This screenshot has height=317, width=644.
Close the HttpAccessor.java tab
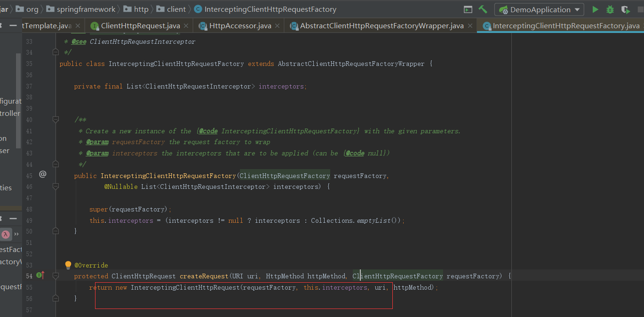(x=278, y=26)
